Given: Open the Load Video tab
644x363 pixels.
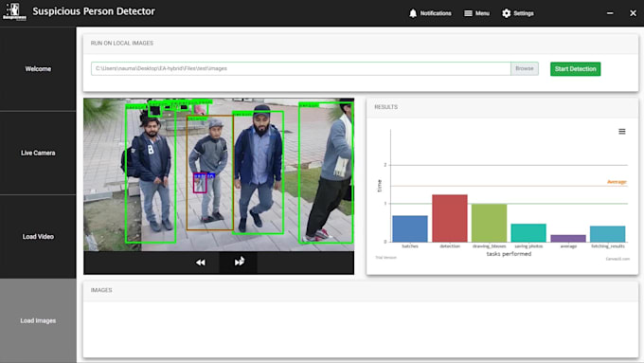Looking at the screenshot, I should 38,236.
